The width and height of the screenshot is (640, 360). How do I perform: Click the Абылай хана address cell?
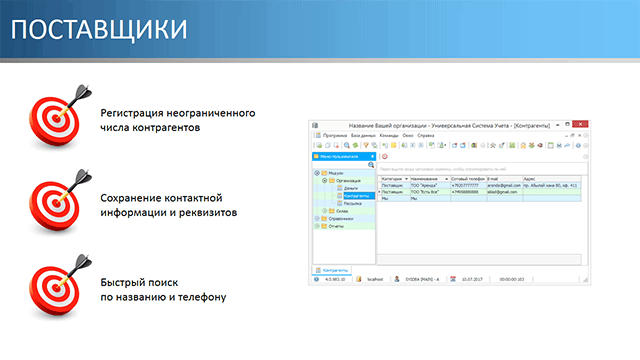[x=552, y=185]
